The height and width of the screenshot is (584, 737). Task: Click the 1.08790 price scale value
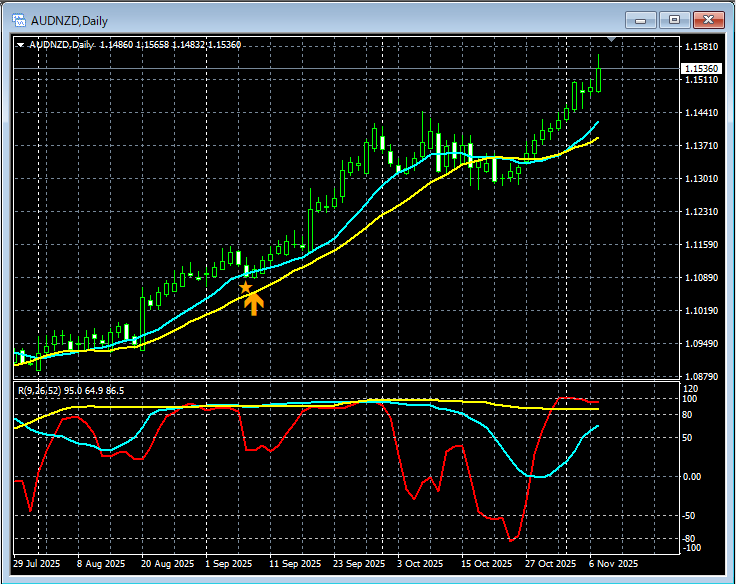(702, 376)
